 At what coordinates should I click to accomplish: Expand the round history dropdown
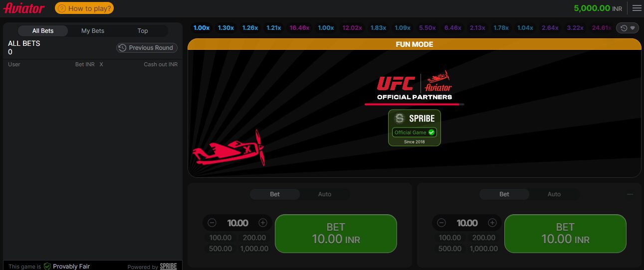click(628, 28)
